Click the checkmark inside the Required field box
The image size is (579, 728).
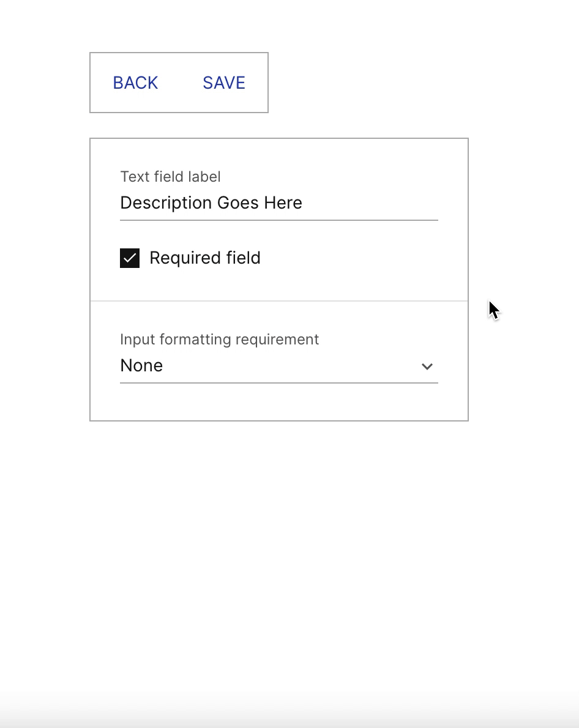tap(130, 258)
